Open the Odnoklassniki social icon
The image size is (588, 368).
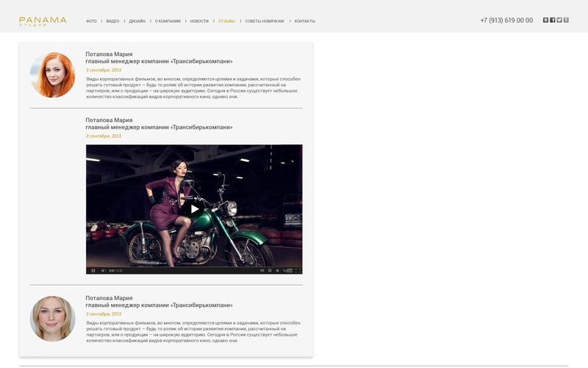pos(566,20)
